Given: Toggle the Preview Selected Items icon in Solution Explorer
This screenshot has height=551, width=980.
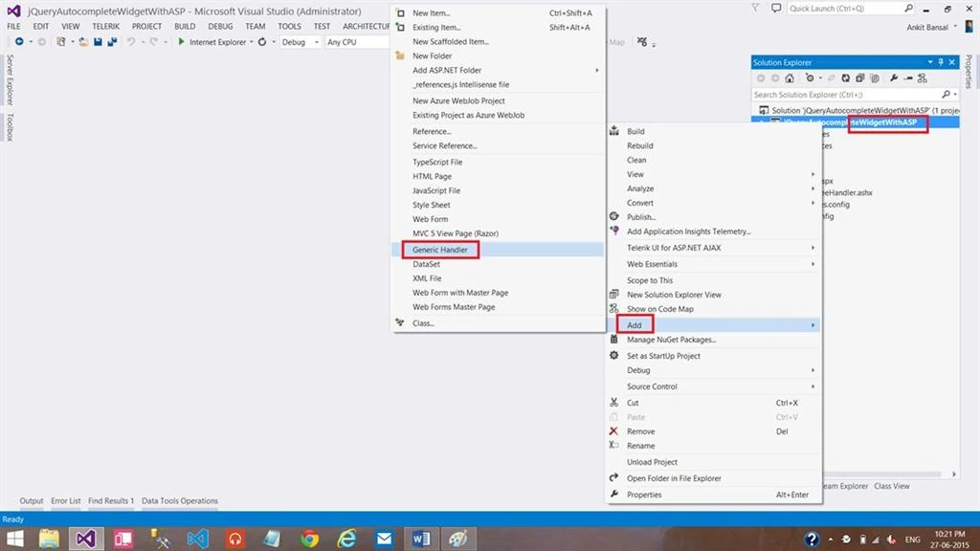Looking at the screenshot, I should pos(909,78).
